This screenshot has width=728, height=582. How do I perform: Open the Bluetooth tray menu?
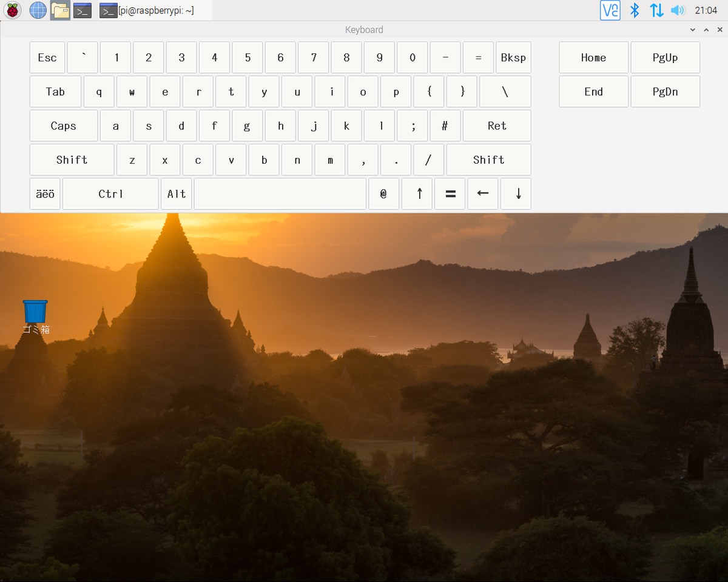[635, 10]
